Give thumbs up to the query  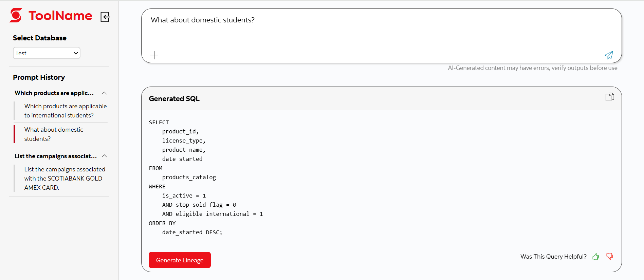pyautogui.click(x=596, y=257)
